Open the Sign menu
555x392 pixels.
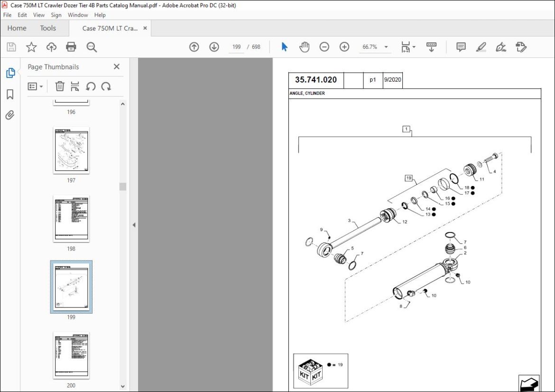point(56,15)
